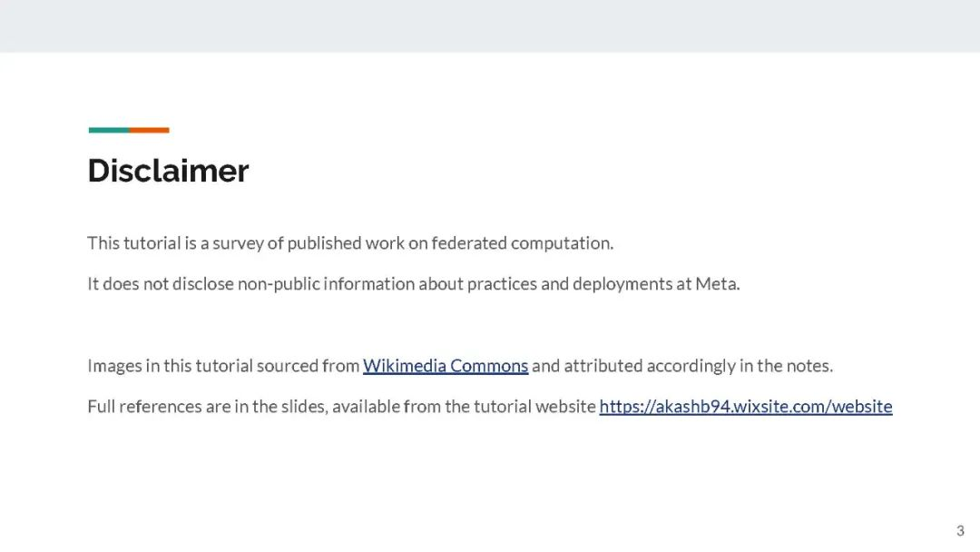Click the Disclaimer slide title
980x552 pixels.
(168, 171)
